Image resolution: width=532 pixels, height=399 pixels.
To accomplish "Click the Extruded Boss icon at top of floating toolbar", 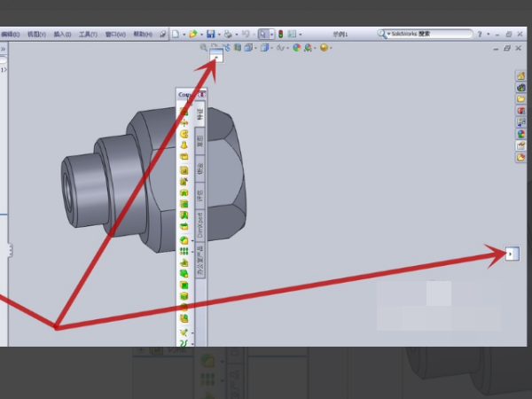I will pyautogui.click(x=184, y=109).
